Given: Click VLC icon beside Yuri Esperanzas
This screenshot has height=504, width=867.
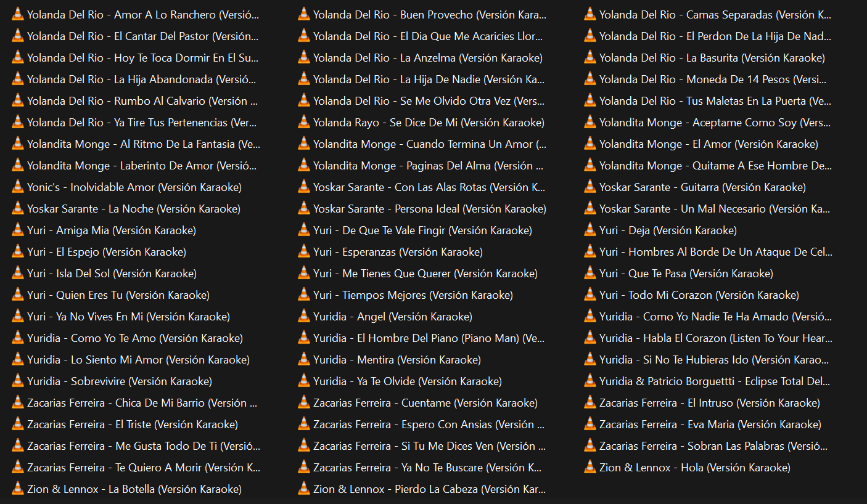Looking at the screenshot, I should coord(304,251).
